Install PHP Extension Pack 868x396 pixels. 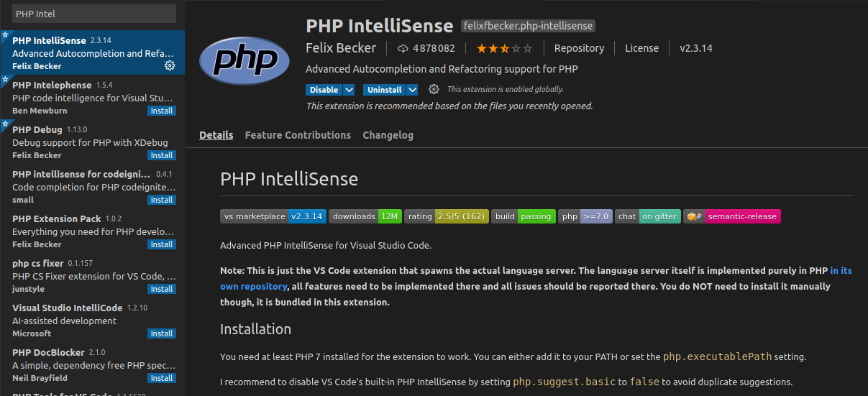(x=162, y=244)
